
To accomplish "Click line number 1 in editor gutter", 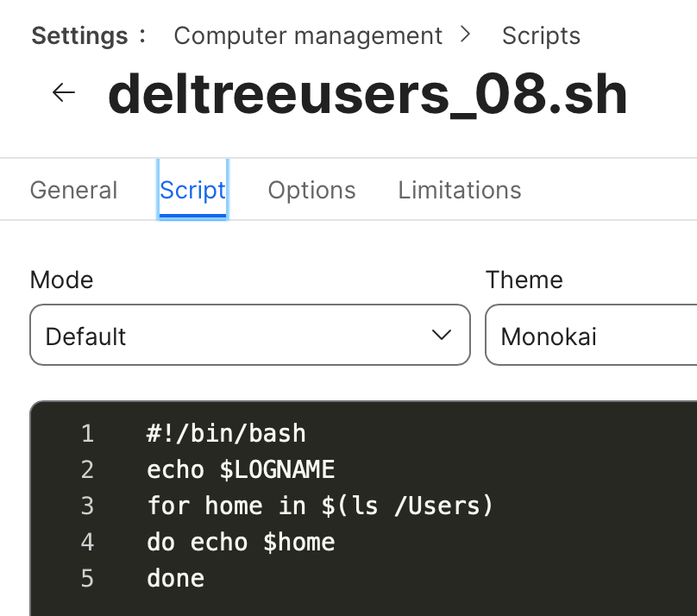I will pos(88,433).
